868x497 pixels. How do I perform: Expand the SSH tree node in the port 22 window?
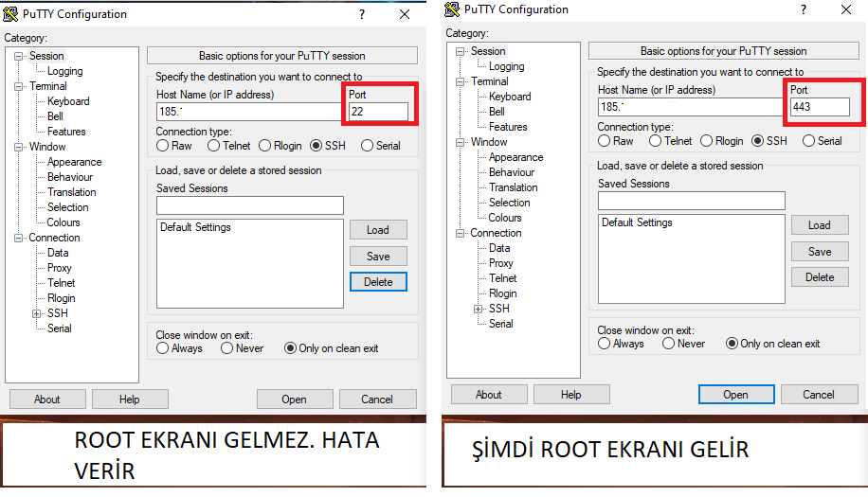coord(37,313)
